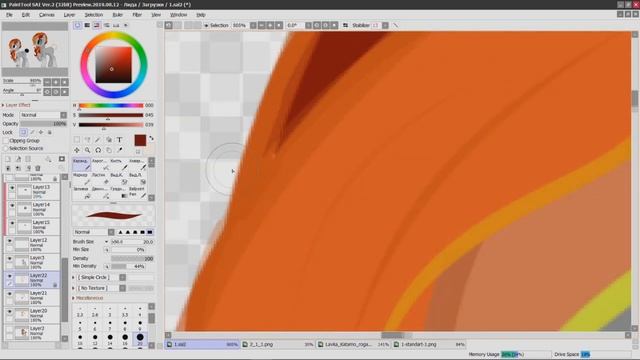640x360 pixels.
Task: Select the rectangular selection tool
Action: click(x=77, y=140)
